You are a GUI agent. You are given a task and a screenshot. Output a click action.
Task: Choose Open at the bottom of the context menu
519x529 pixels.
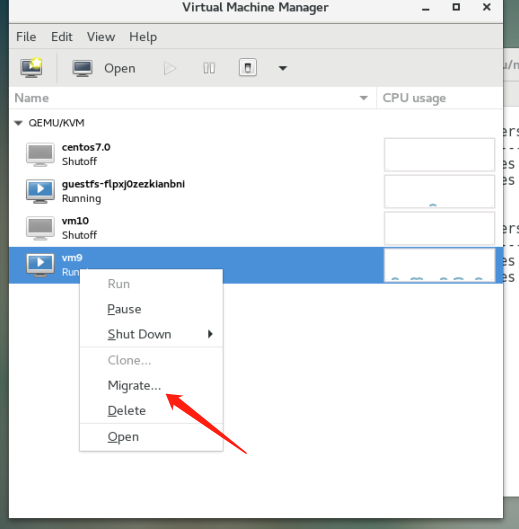(151, 437)
